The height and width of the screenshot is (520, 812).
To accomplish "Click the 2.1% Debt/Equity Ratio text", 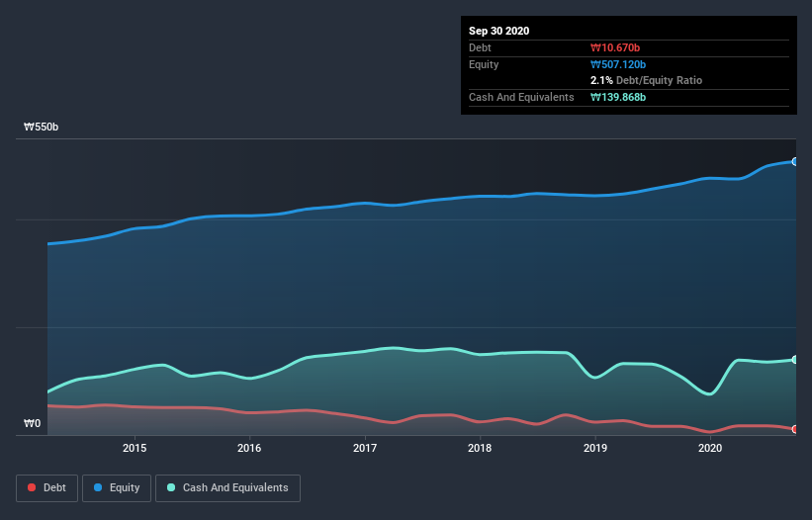I will (646, 80).
